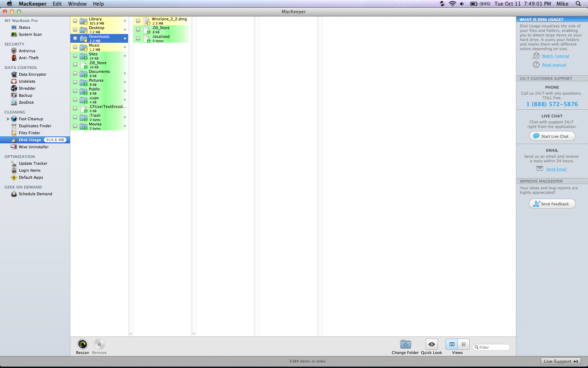
Task: Click Change Folder icon
Action: pyautogui.click(x=405, y=344)
